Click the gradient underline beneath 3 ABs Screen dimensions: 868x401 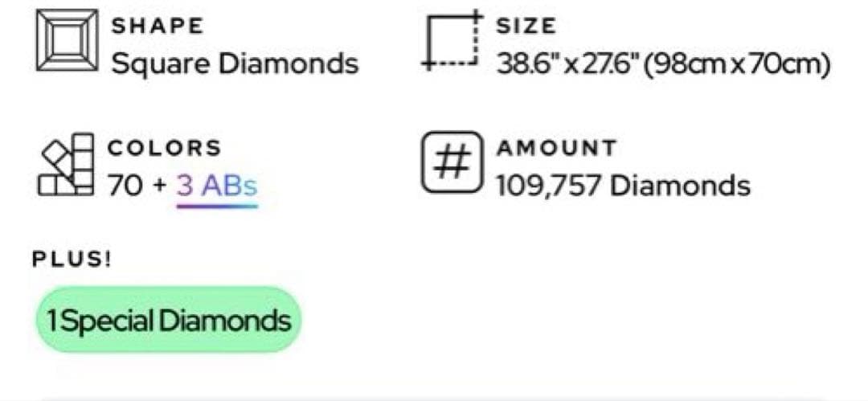coord(217,205)
